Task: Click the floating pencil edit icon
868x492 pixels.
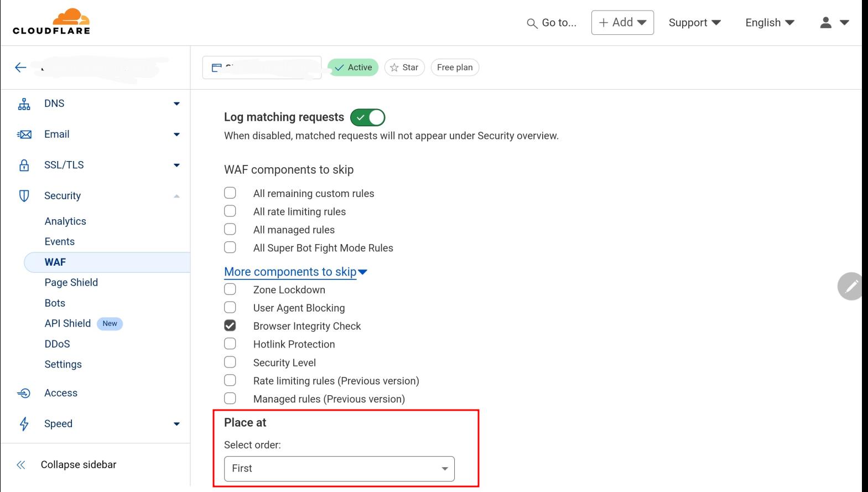Action: 851,286
